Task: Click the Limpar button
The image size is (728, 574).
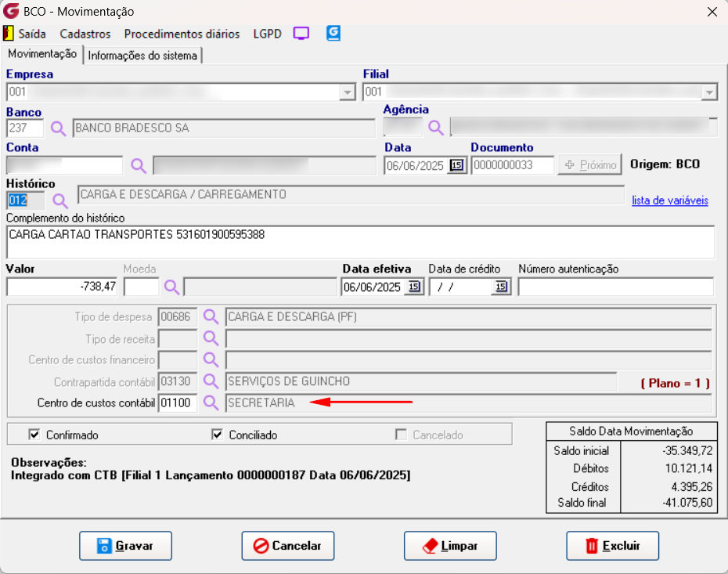Action: (x=450, y=546)
